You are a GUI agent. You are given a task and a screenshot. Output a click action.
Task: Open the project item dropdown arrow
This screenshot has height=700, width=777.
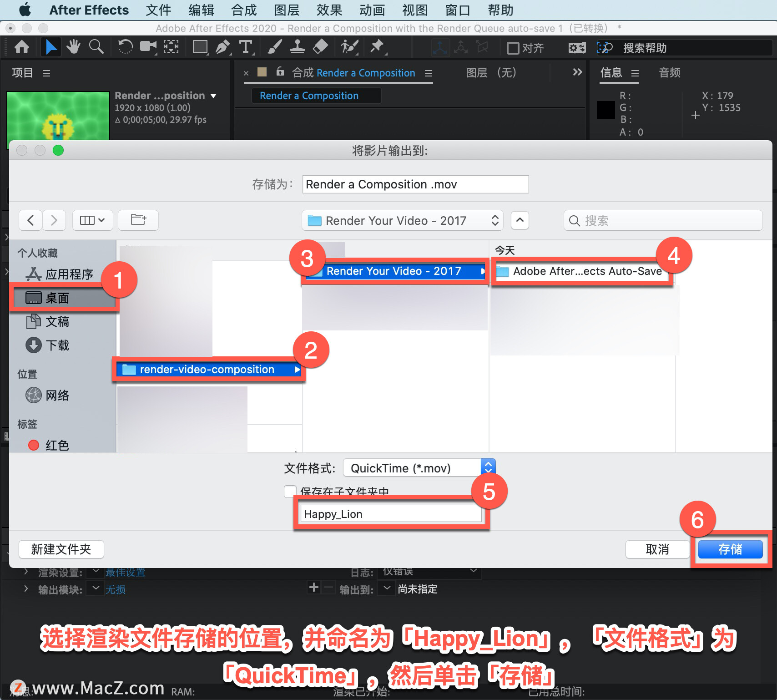click(x=213, y=96)
